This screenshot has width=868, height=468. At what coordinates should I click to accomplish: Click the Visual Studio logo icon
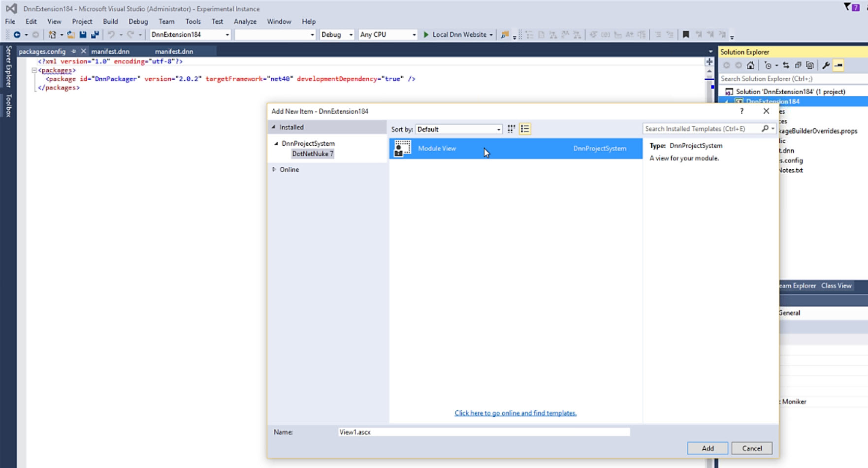[11, 8]
